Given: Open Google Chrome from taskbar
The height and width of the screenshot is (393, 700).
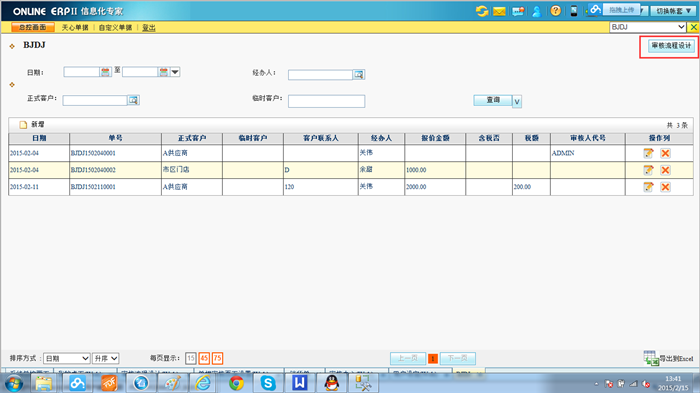Looking at the screenshot, I should click(x=236, y=383).
